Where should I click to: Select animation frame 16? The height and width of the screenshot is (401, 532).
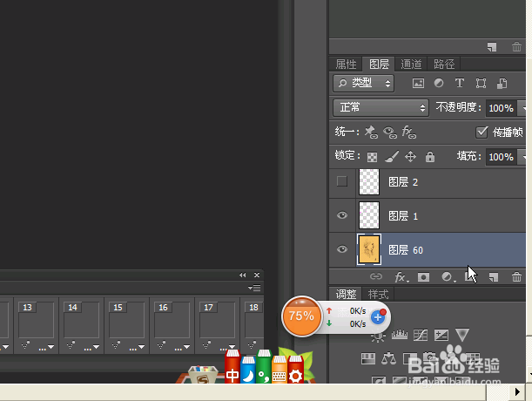(172, 320)
